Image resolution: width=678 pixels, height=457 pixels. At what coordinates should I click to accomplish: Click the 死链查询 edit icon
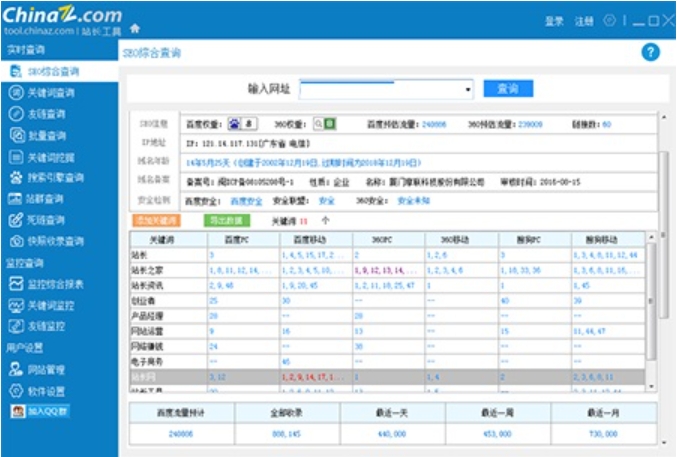click(16, 220)
